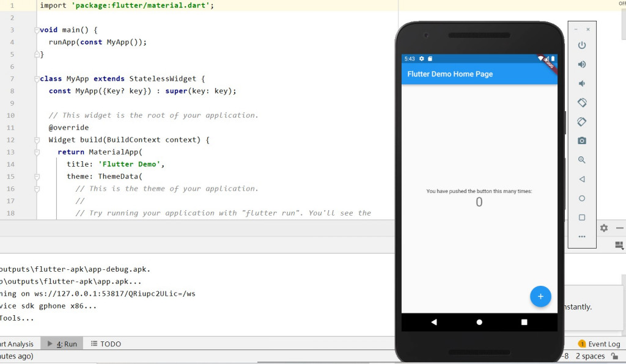Open Run panel settings gear icon
Viewport: 626px width, 364px height.
pyautogui.click(x=603, y=228)
